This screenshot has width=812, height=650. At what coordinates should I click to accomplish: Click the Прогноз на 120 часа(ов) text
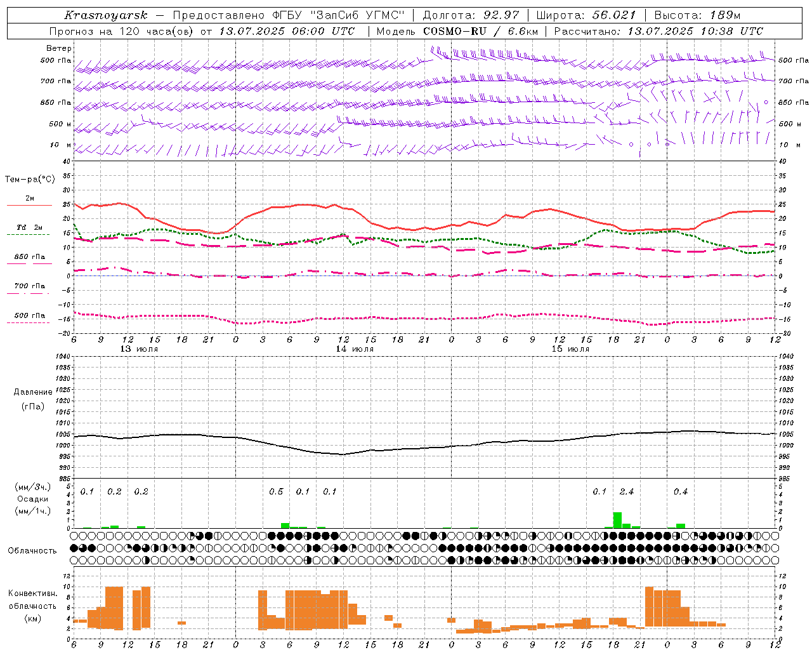pos(122,31)
